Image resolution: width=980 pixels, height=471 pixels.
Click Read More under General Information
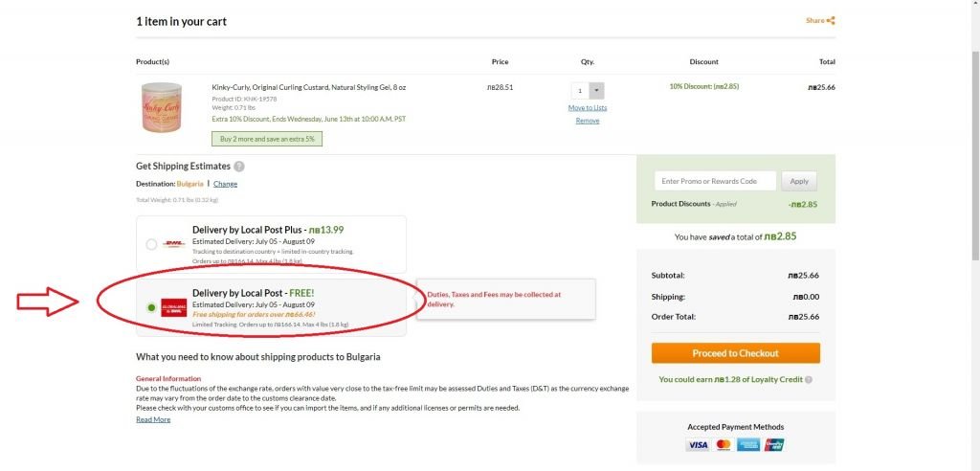153,419
